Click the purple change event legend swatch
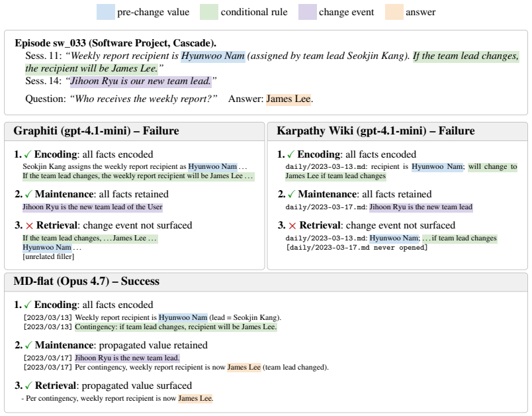 pos(308,12)
